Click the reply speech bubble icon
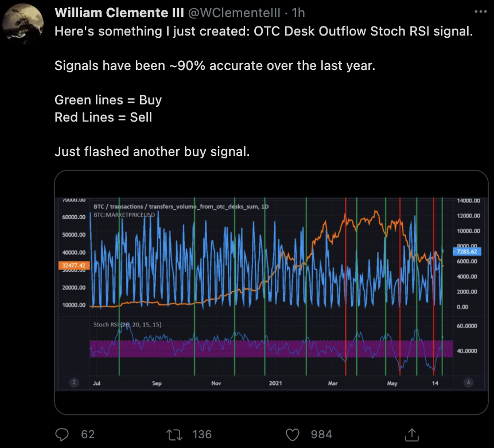The width and height of the screenshot is (494, 448). coord(62,434)
